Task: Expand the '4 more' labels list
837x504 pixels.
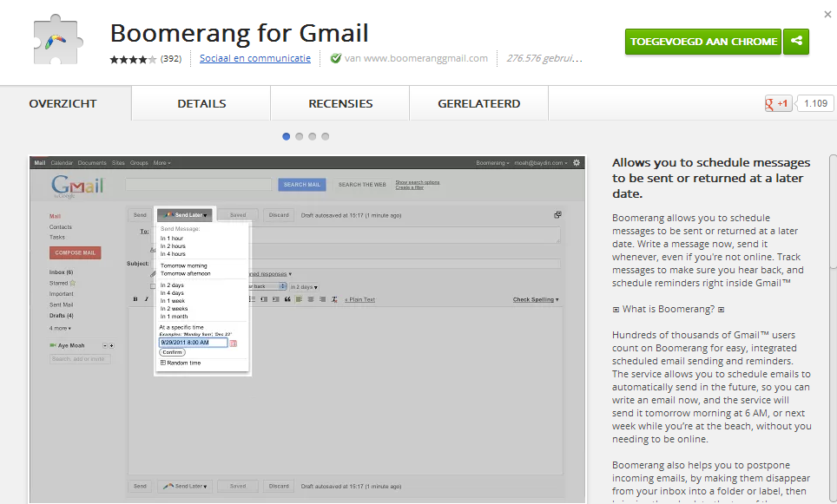Action: point(61,328)
